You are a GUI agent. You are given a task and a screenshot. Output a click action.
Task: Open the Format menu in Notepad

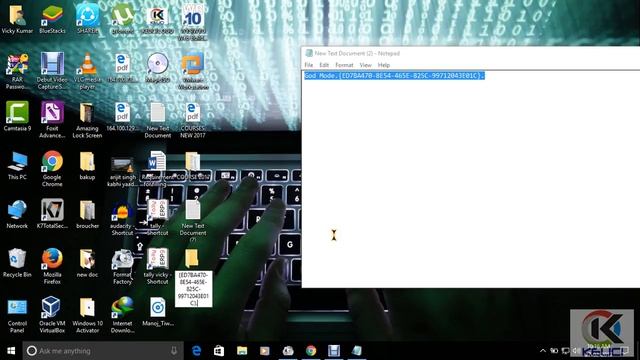(x=344, y=65)
